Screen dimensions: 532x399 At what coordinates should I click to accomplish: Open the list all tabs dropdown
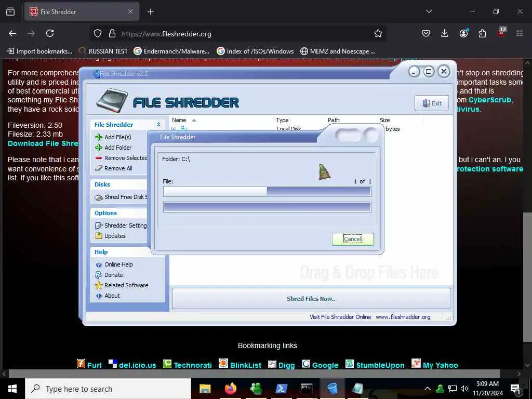coord(429,11)
